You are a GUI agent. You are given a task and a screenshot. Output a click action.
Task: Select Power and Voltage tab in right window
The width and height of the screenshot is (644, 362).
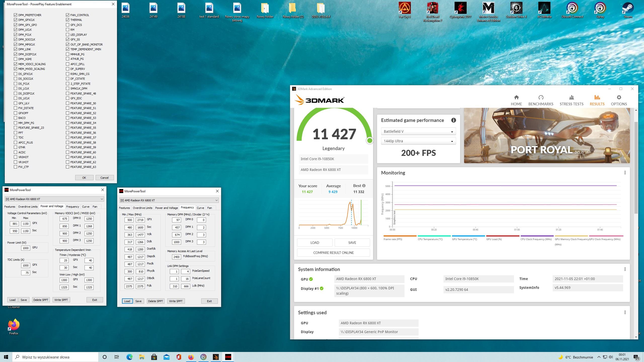point(167,208)
